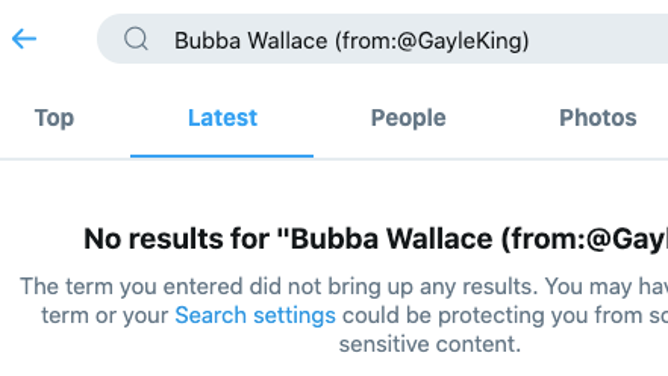Click the "sensitive content." text line
668x376 pixels.
[430, 344]
